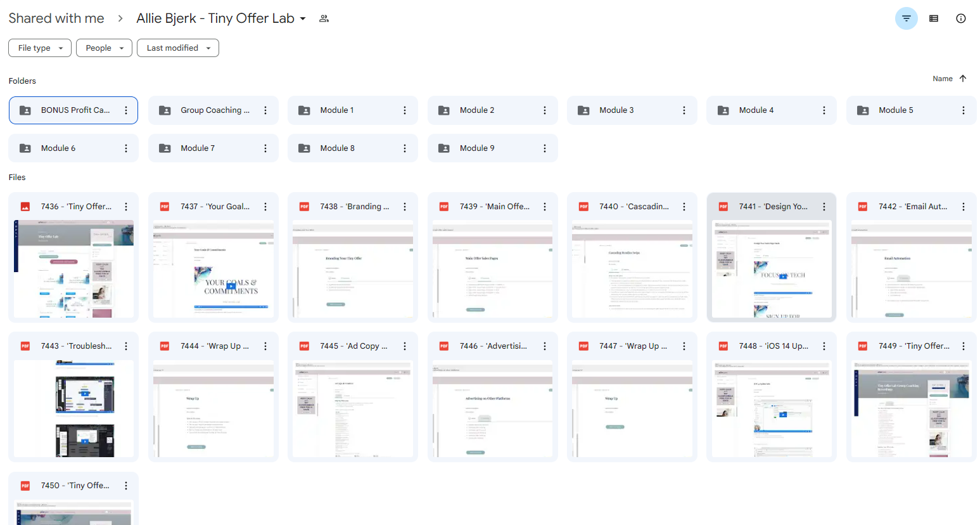Select the 7437 'Your Goal' preview thumbnail
This screenshot has height=525, width=980.
pyautogui.click(x=213, y=269)
